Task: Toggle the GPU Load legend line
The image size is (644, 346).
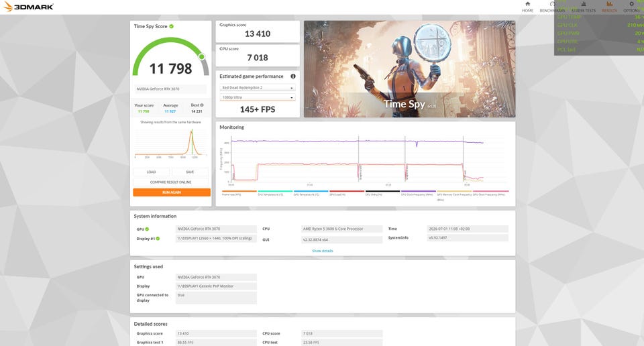Action: pos(347,193)
